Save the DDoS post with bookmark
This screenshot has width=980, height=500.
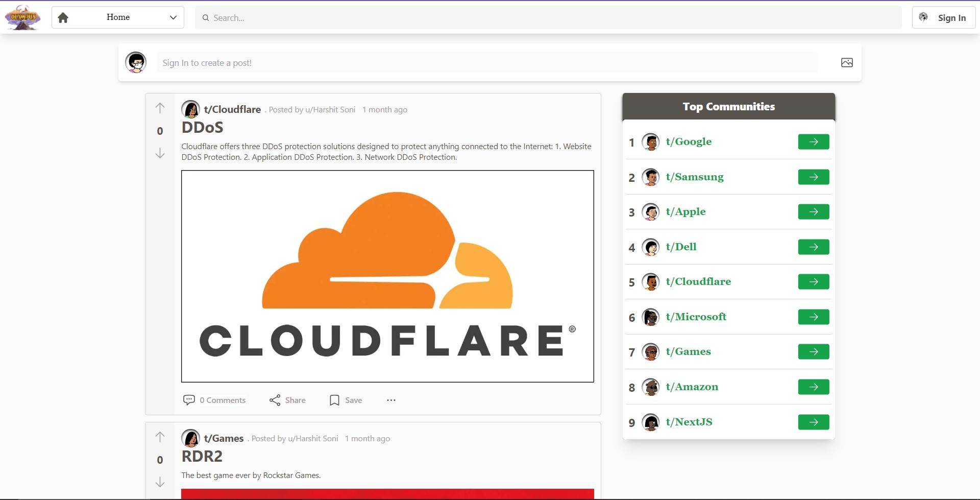(x=346, y=400)
